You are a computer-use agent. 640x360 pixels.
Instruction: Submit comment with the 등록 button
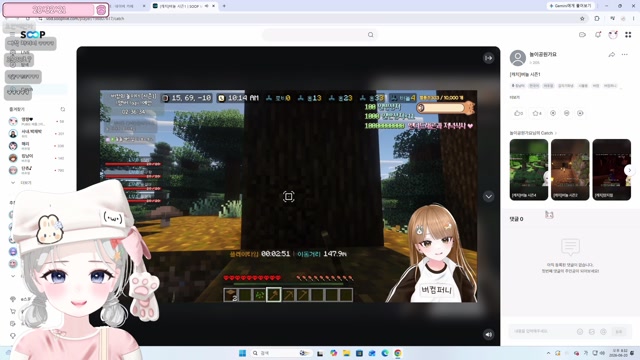[x=619, y=332]
